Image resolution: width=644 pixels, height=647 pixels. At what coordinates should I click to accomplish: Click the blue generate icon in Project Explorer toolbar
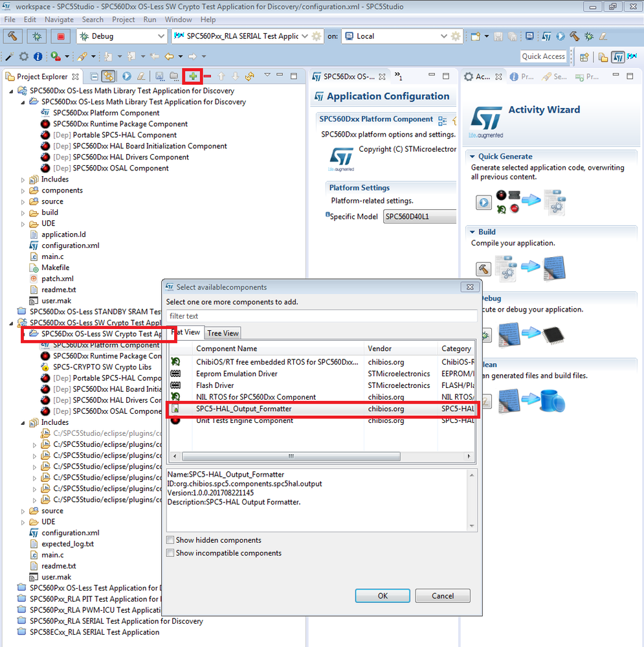(x=127, y=76)
